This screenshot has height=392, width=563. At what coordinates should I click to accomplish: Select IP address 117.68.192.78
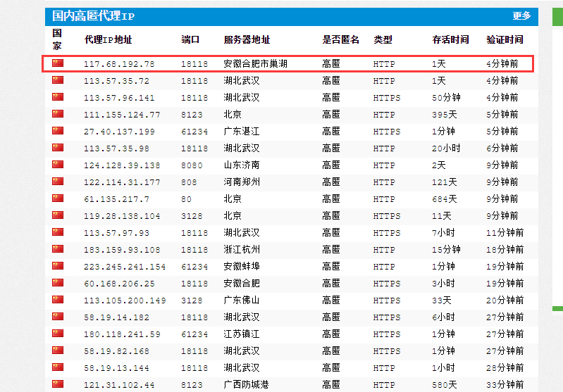point(119,64)
